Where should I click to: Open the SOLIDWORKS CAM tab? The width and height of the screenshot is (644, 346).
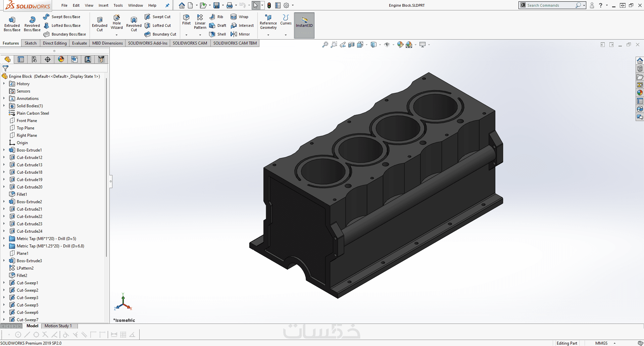(x=190, y=43)
